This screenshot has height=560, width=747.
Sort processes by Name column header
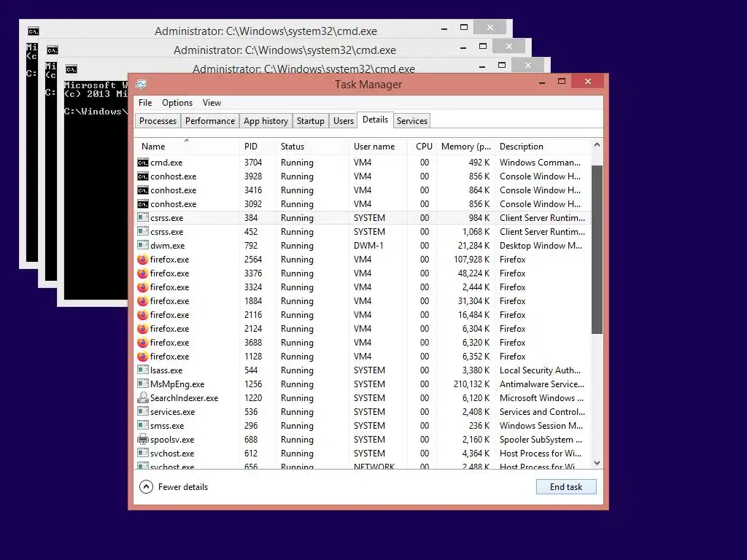pos(187,146)
